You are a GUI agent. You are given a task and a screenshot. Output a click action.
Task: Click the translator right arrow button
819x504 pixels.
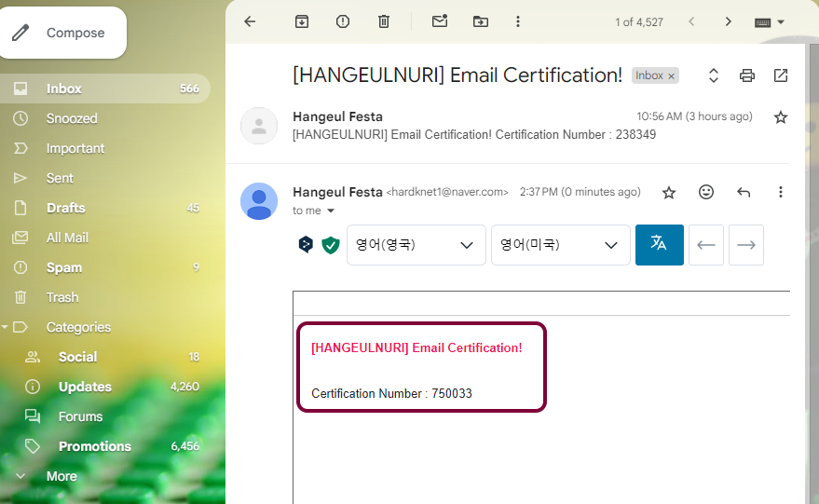click(746, 245)
